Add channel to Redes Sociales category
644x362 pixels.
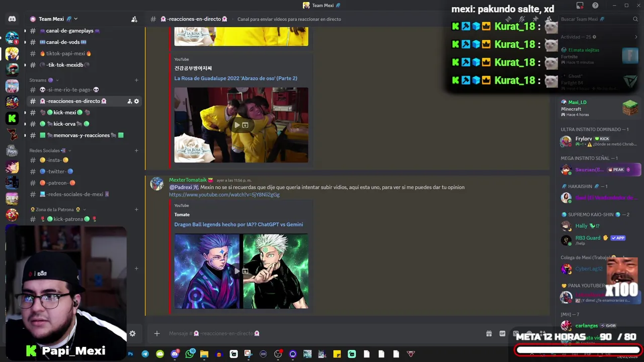coord(136,150)
